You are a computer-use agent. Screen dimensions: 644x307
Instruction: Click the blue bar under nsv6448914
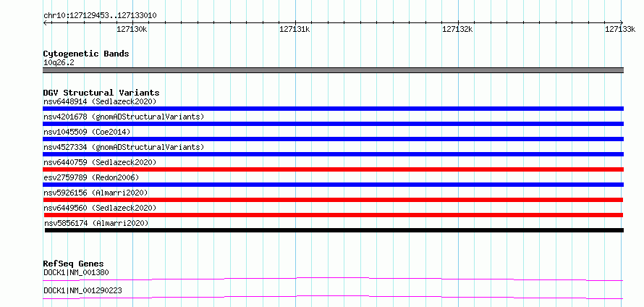pos(333,109)
